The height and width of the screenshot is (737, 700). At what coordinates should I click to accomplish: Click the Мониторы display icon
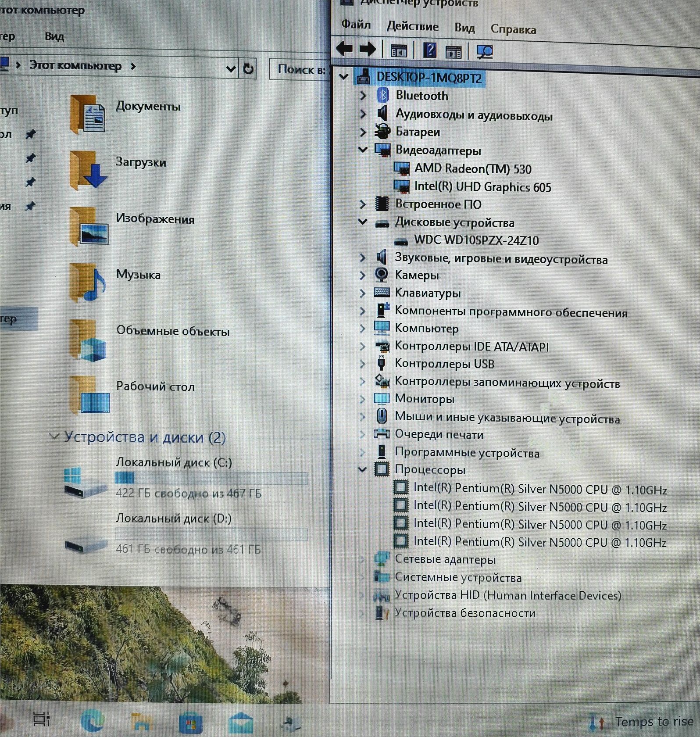(x=381, y=398)
